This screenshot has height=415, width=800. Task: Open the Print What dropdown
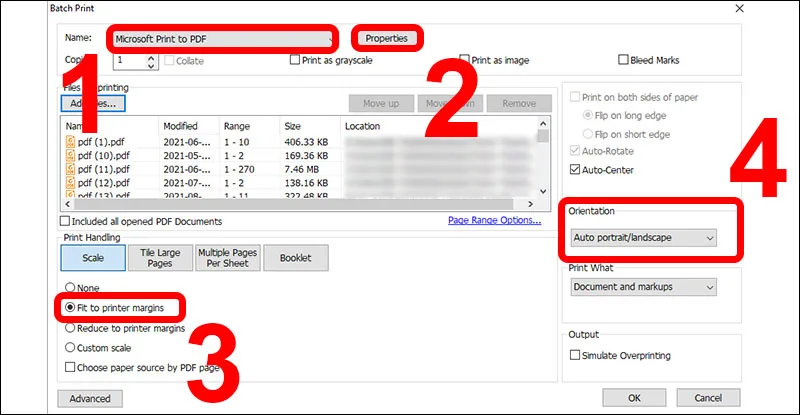click(643, 287)
